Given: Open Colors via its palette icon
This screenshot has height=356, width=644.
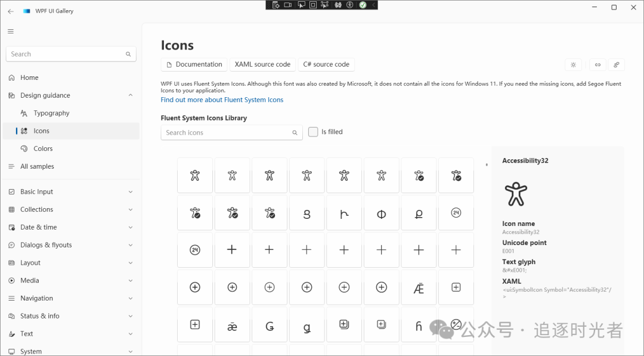Looking at the screenshot, I should (x=24, y=148).
